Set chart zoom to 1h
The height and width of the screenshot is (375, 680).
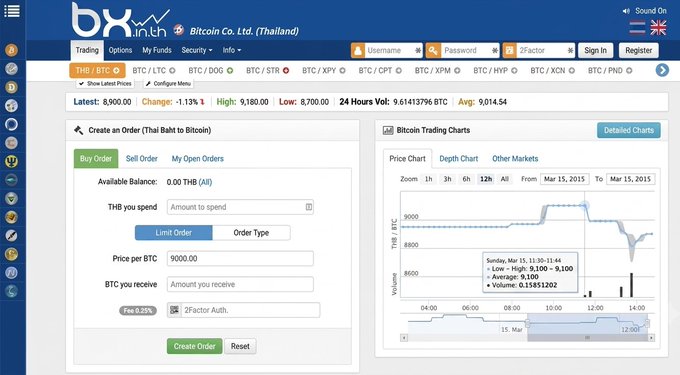click(x=428, y=179)
